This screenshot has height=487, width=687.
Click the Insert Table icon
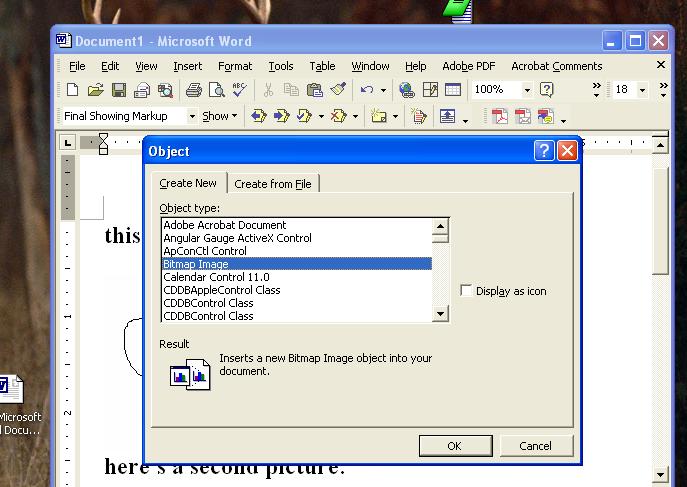click(x=453, y=90)
